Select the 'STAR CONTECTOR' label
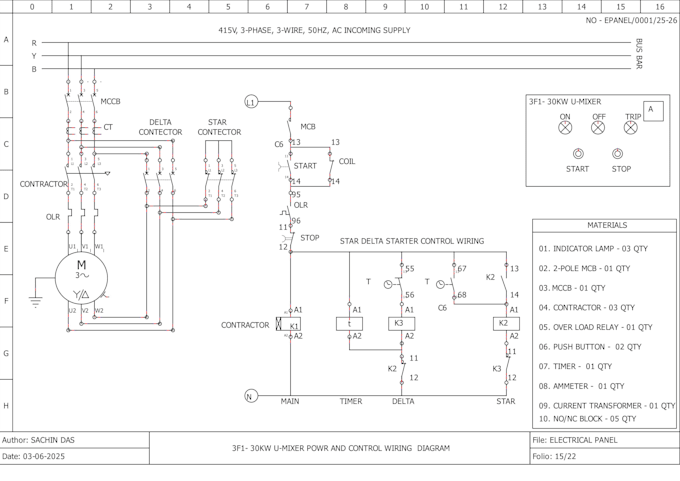This screenshot has height=481, width=680. click(219, 127)
